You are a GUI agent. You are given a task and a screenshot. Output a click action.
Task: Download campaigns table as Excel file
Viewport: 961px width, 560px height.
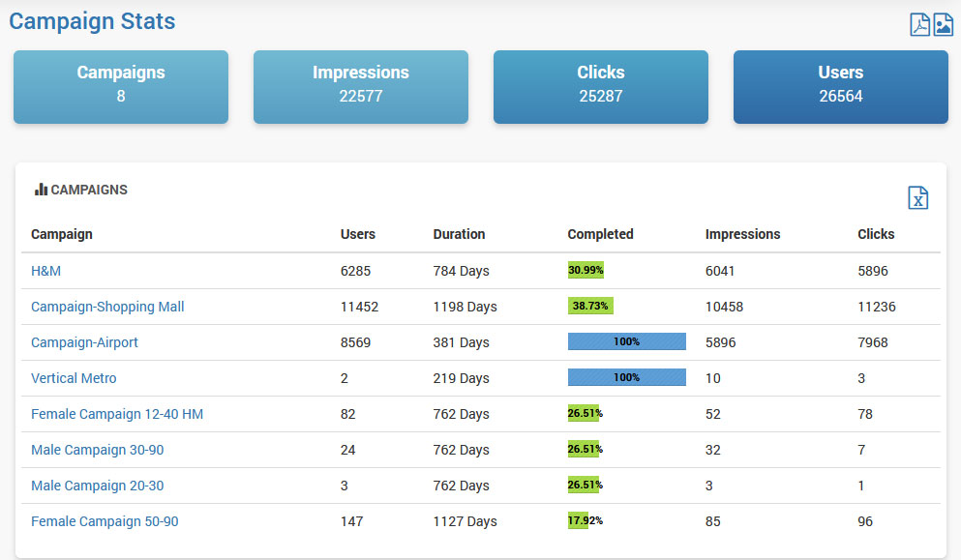[x=917, y=197]
